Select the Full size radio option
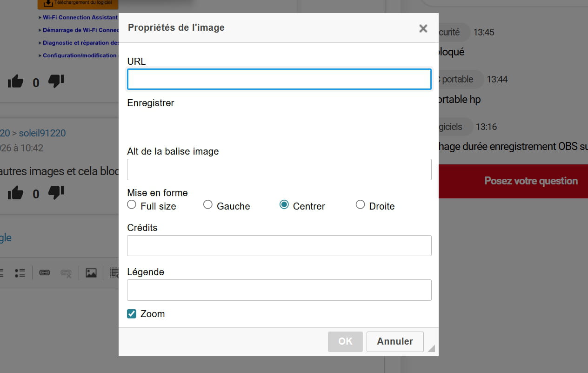 (132, 205)
